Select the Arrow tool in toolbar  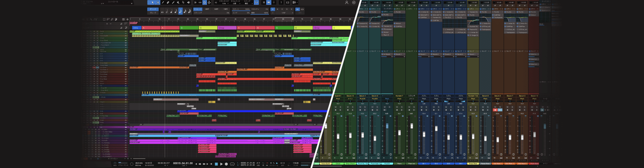(x=153, y=2)
